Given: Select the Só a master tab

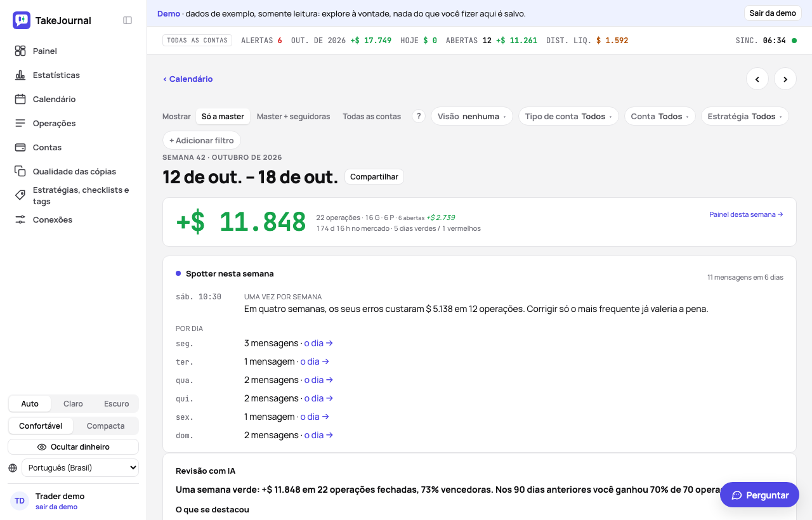Looking at the screenshot, I should pos(223,116).
